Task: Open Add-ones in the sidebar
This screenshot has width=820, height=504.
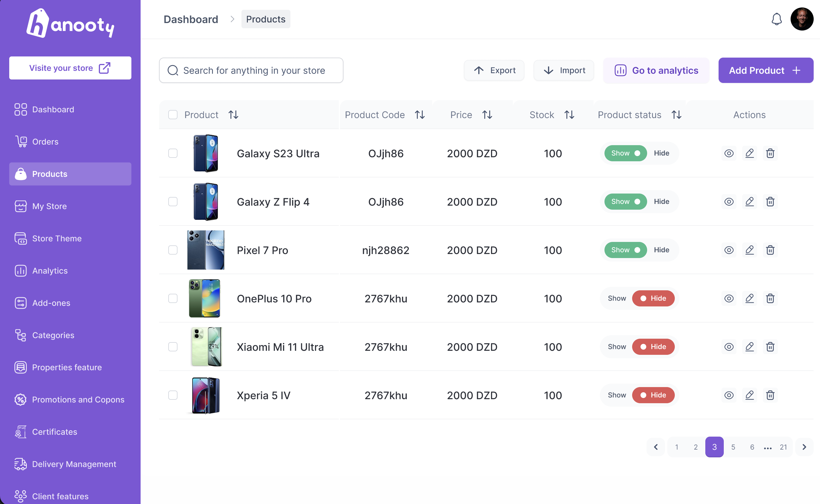Action: [70, 303]
